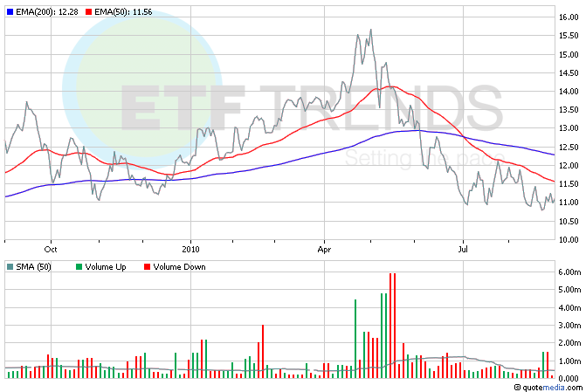Click the SMA (50) legend text
The image size is (586, 392).
[x=34, y=267]
